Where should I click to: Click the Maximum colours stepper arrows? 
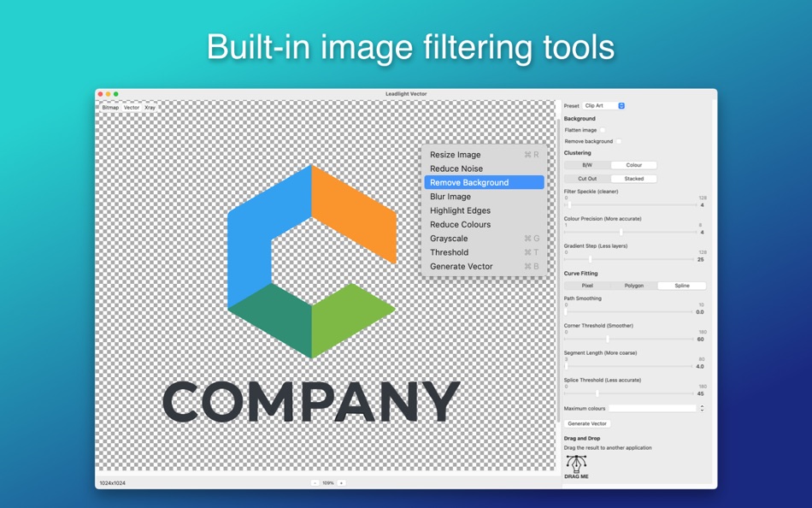coord(703,409)
